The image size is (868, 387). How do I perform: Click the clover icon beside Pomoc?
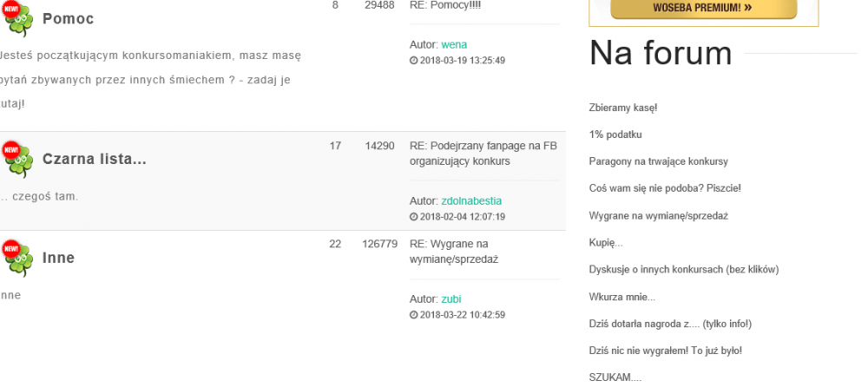pyautogui.click(x=17, y=18)
